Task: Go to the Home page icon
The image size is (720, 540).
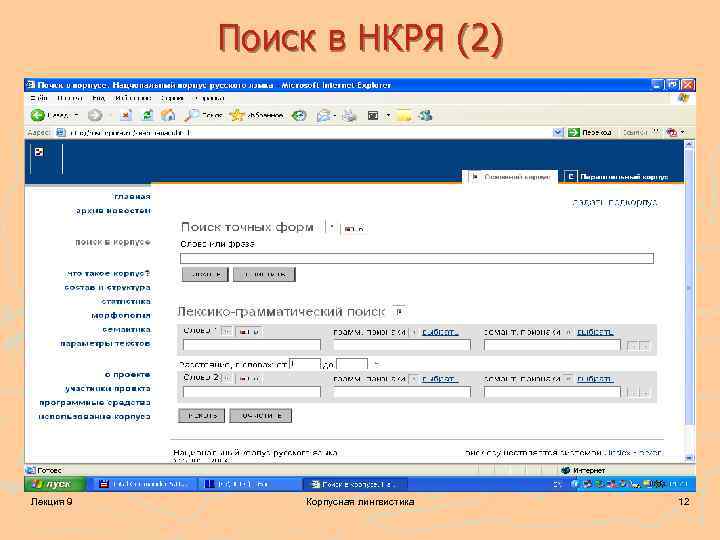Action: [x=168, y=115]
